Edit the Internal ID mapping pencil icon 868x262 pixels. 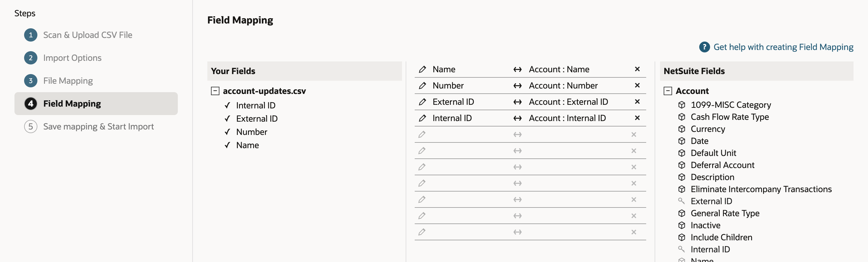point(422,118)
